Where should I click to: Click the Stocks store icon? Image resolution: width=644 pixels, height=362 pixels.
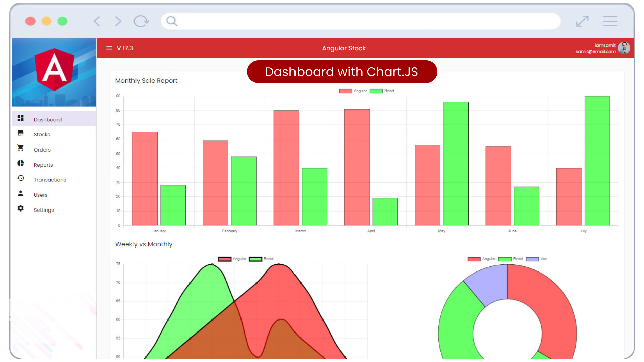(x=21, y=133)
